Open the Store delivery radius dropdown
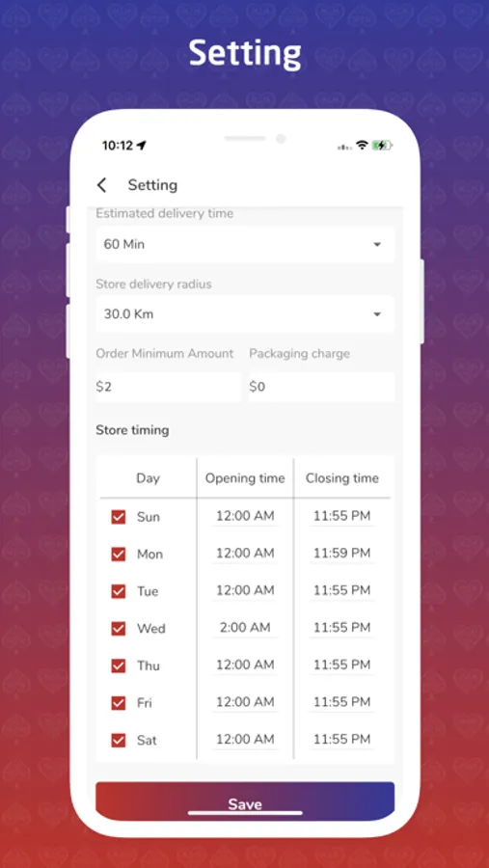The image size is (489, 868). pos(245,314)
